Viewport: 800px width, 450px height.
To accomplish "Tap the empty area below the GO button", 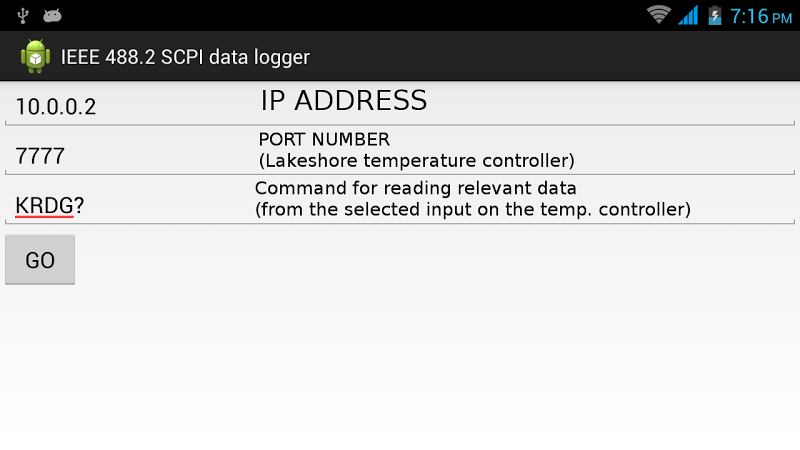I will pyautogui.click(x=400, y=367).
